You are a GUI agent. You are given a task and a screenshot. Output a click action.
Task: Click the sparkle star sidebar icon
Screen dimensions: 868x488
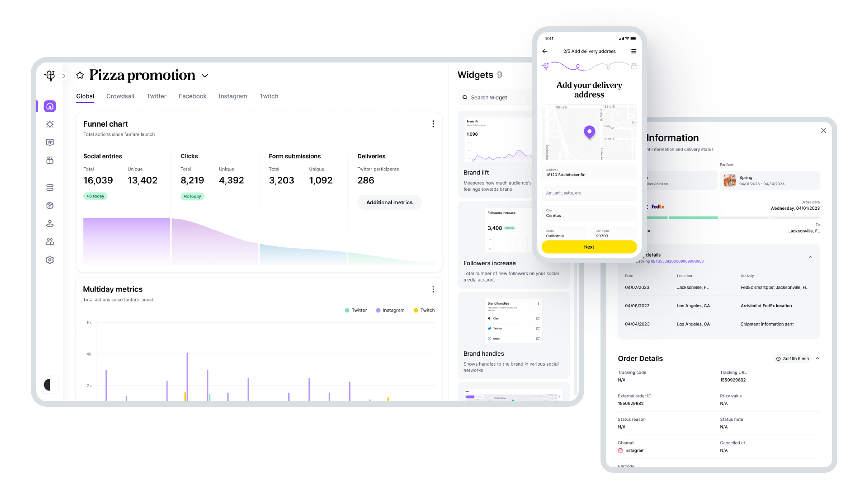click(50, 124)
